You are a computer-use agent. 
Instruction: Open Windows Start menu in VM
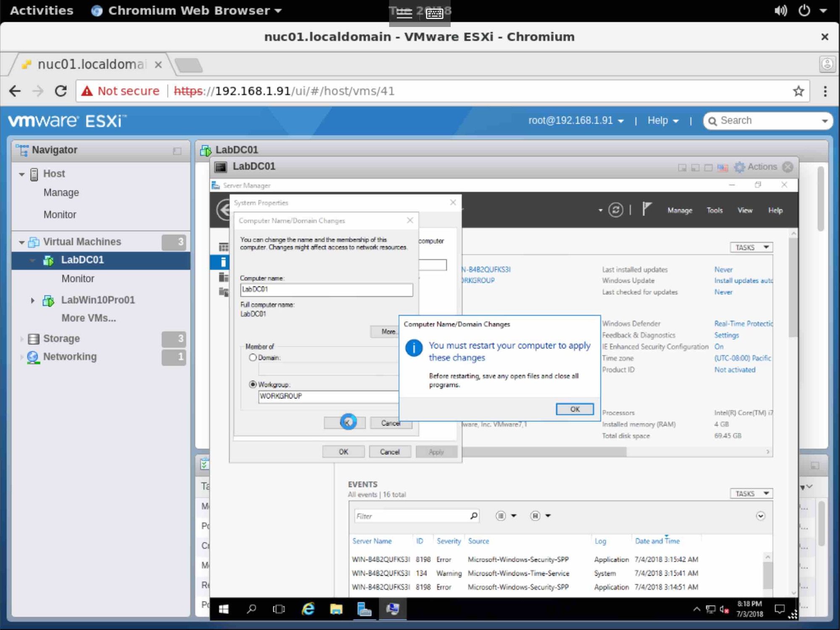point(223,609)
